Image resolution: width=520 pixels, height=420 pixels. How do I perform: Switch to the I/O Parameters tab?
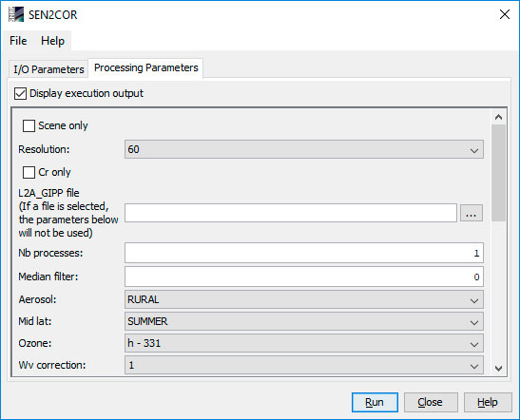[48, 69]
